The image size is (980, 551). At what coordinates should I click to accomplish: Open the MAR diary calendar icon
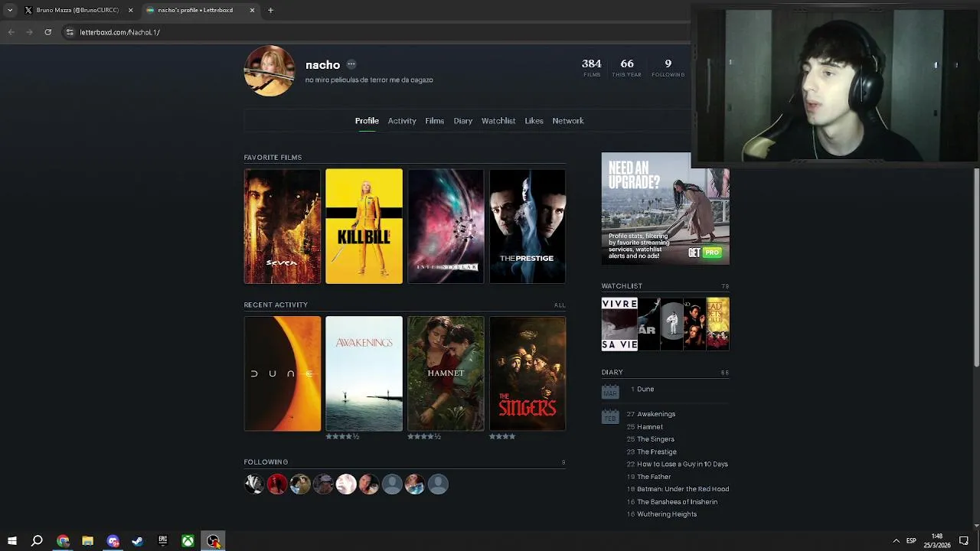610,392
